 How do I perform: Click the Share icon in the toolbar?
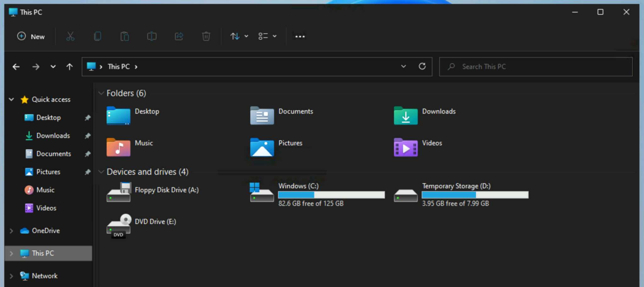click(x=179, y=36)
